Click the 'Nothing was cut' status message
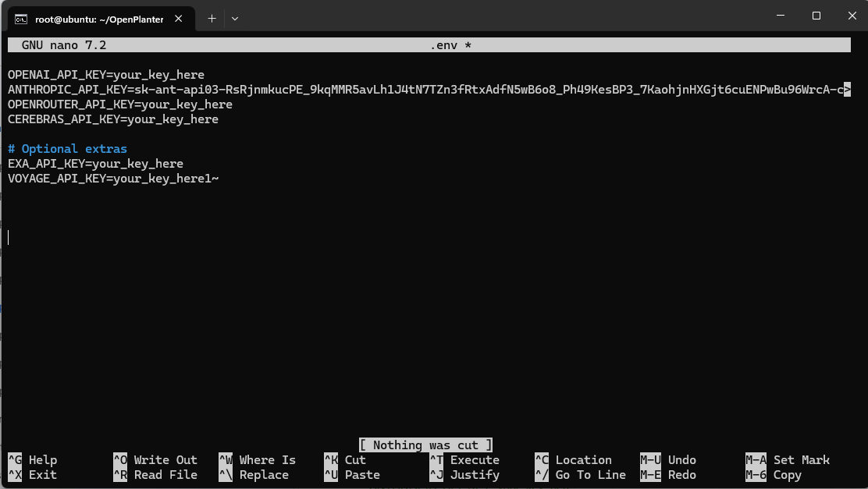 [x=425, y=445]
